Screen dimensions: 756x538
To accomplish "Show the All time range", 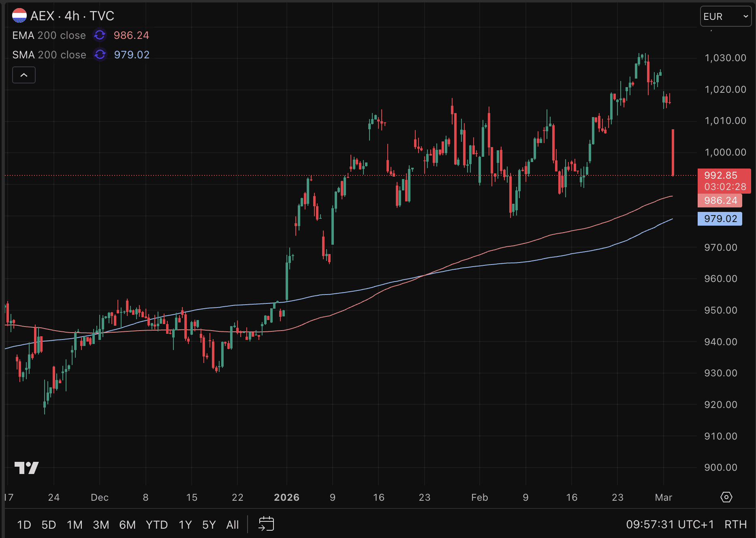I will click(232, 525).
